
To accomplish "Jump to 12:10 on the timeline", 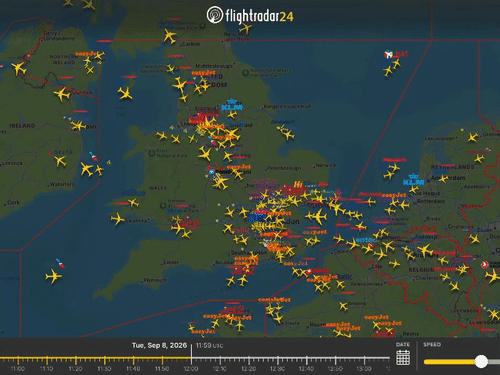I will [x=220, y=369].
